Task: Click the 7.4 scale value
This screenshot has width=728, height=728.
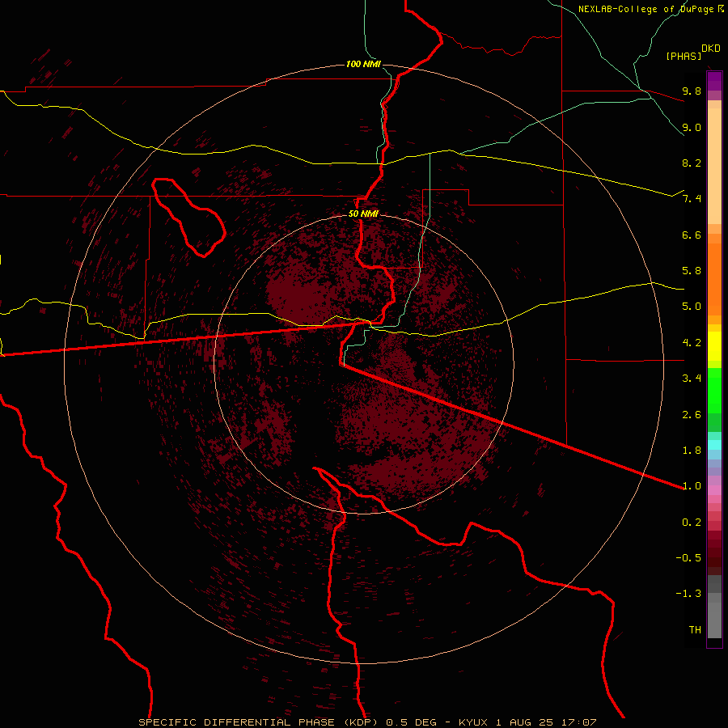Action: 692,199
